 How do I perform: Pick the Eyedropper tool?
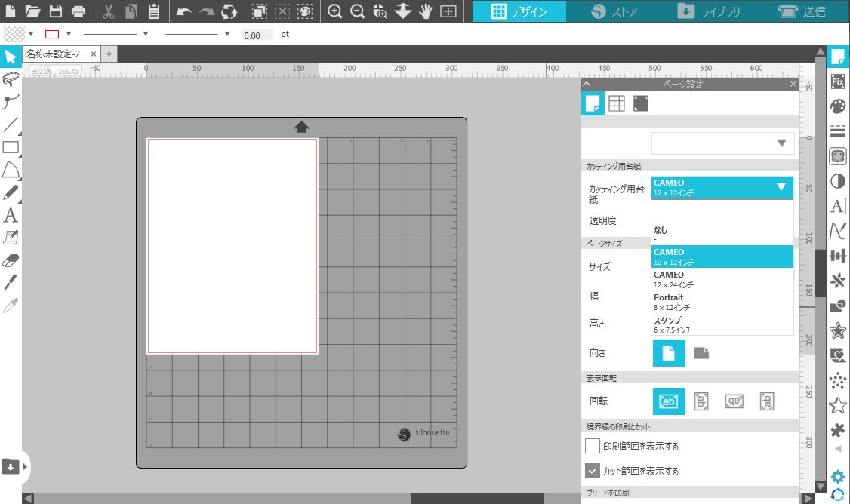pyautogui.click(x=11, y=306)
